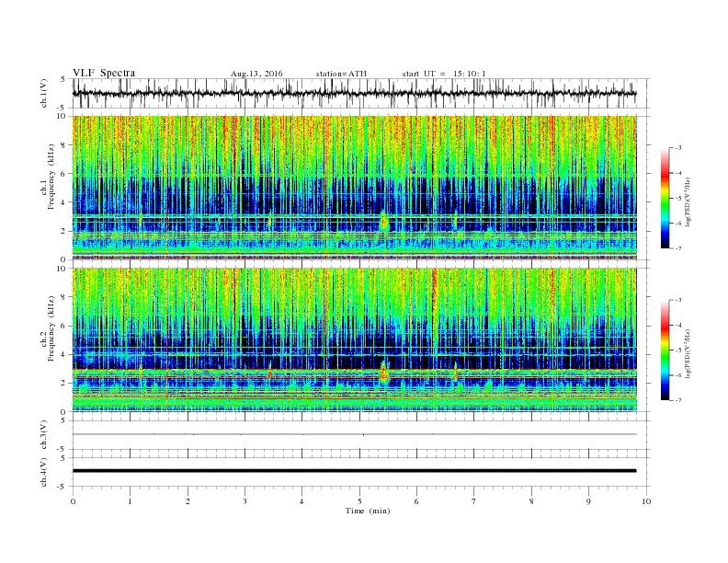
Task: Click the "2" minute tick label
Action: pyautogui.click(x=188, y=501)
